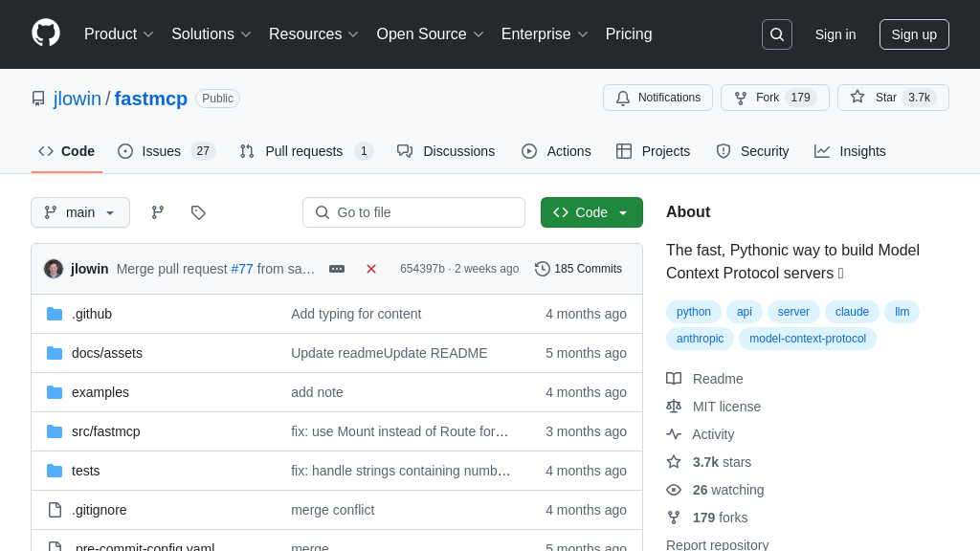The height and width of the screenshot is (551, 980).
Task: Select the python topic tag
Action: click(694, 312)
